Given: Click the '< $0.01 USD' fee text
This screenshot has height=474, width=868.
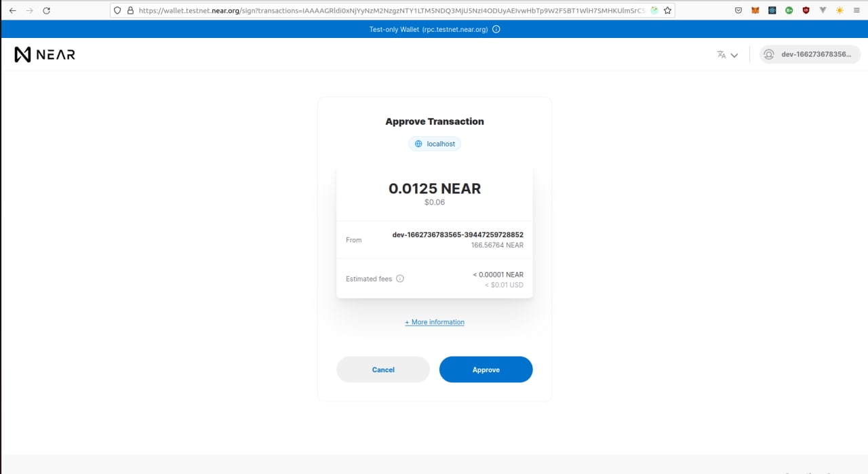Looking at the screenshot, I should (504, 285).
